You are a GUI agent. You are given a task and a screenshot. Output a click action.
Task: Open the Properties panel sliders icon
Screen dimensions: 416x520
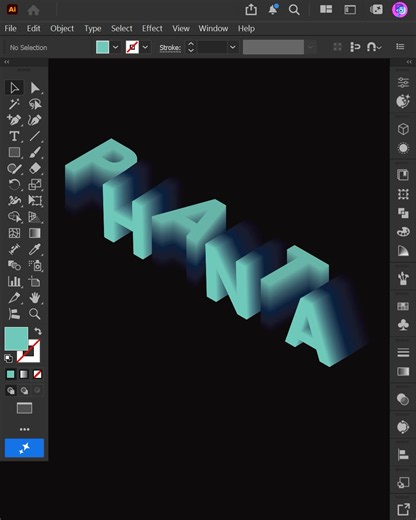tap(403, 82)
